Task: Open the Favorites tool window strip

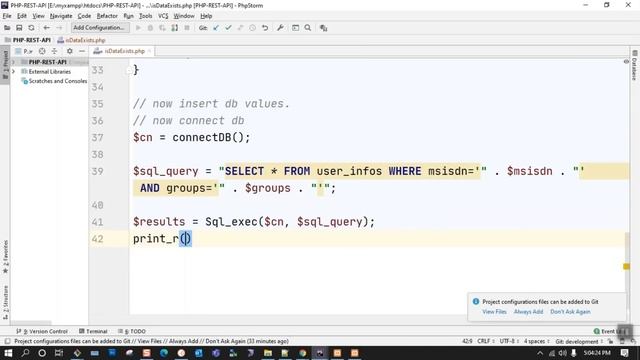Action: 5,257
